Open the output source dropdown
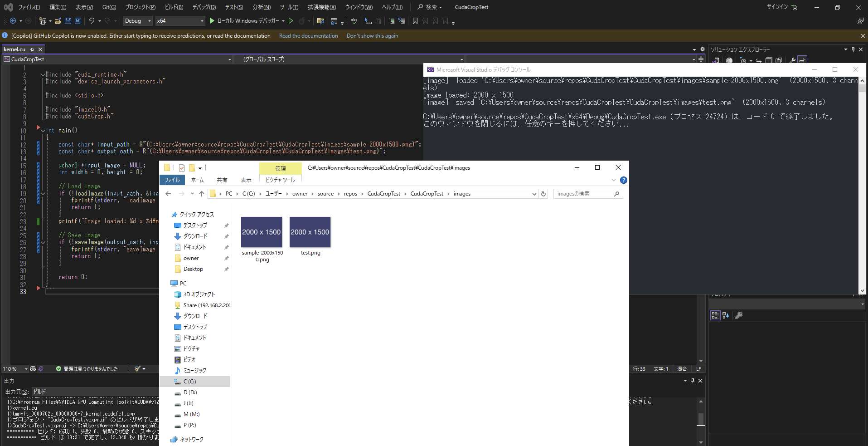868x446 pixels. [x=95, y=392]
